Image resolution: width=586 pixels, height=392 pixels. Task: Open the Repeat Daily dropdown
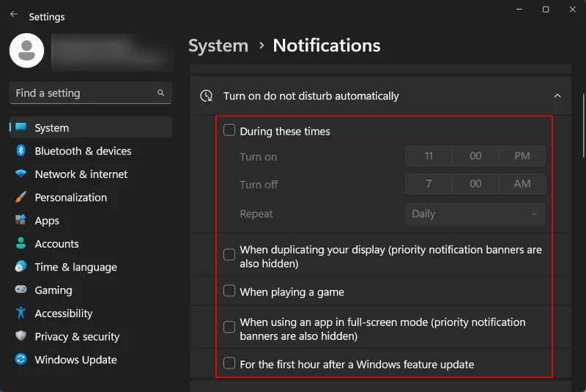pos(475,214)
